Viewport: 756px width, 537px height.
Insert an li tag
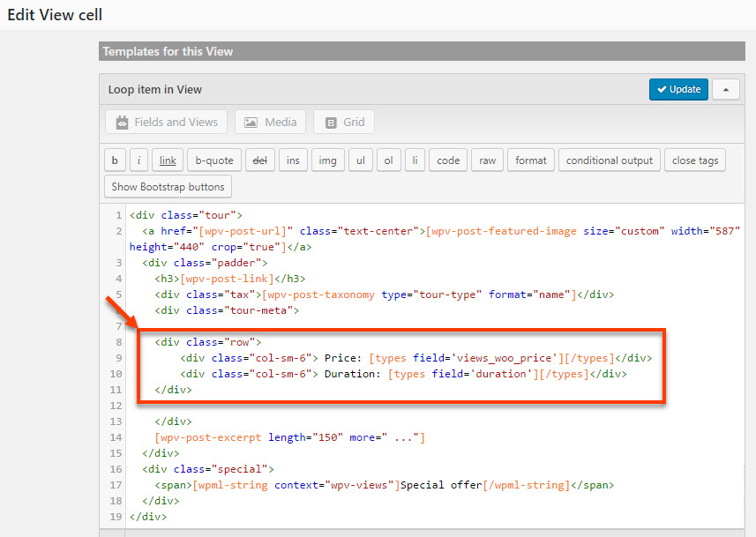pyautogui.click(x=415, y=160)
